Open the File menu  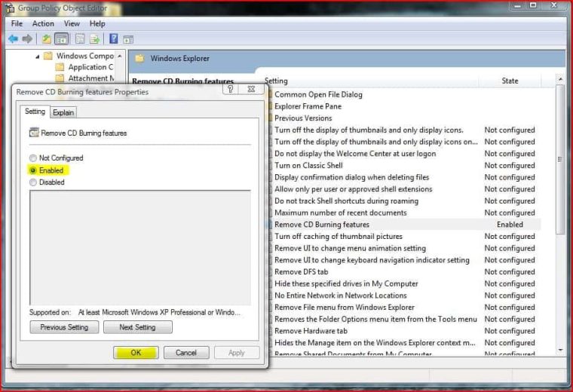(x=17, y=23)
